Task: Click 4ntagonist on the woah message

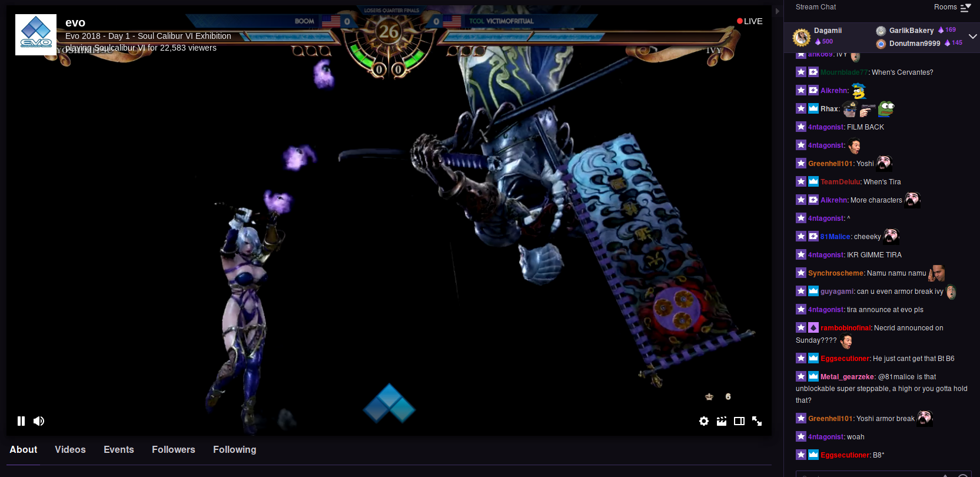Action: [x=826, y=437]
